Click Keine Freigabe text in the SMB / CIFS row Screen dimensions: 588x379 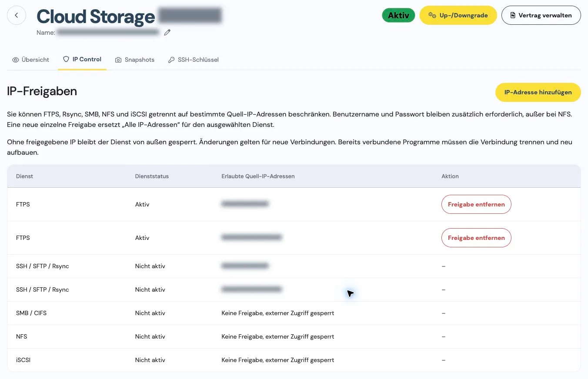(x=277, y=313)
